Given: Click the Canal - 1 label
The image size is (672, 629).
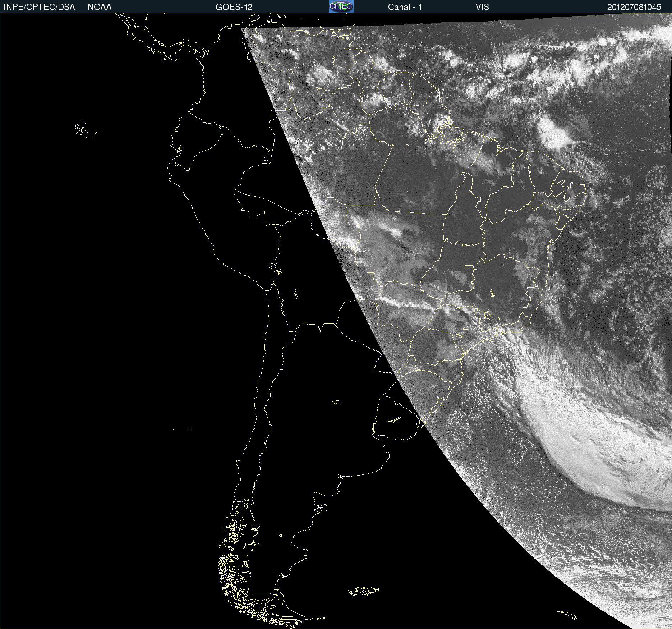Looking at the screenshot, I should coord(405,7).
